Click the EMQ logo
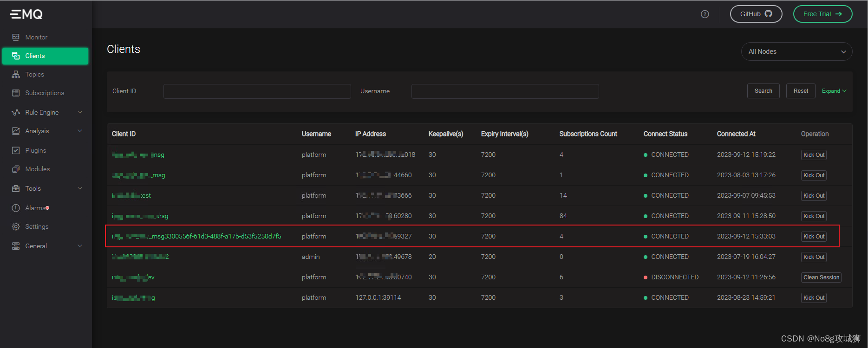Viewport: 868px width, 348px height. (x=26, y=14)
